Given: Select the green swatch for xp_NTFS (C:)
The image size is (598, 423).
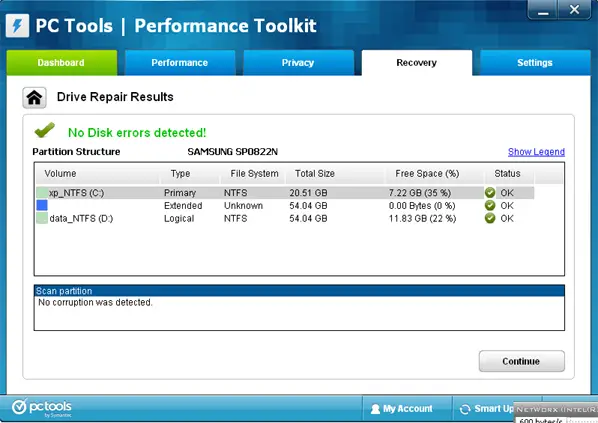Looking at the screenshot, I should point(42,193).
